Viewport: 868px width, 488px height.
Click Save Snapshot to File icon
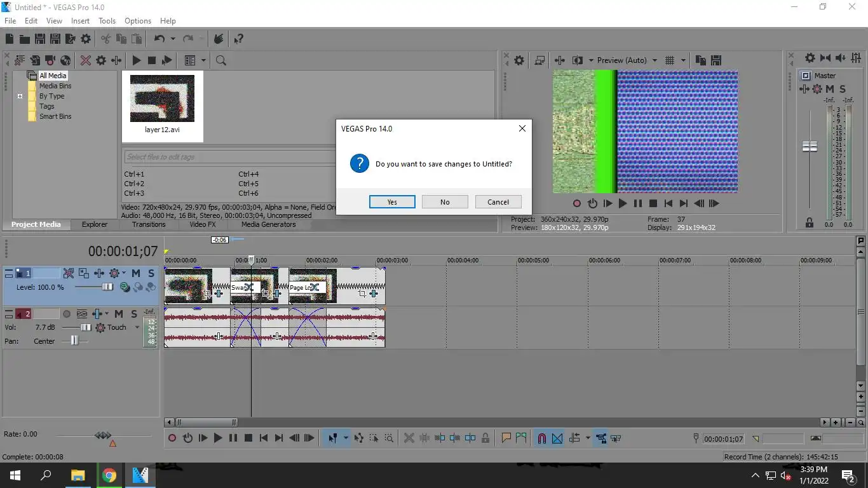coord(716,60)
